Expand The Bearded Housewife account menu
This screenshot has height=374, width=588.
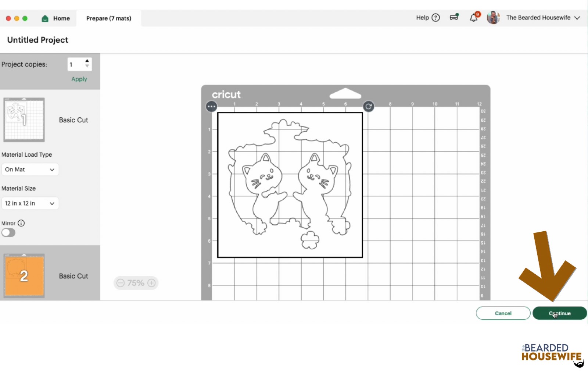[577, 18]
